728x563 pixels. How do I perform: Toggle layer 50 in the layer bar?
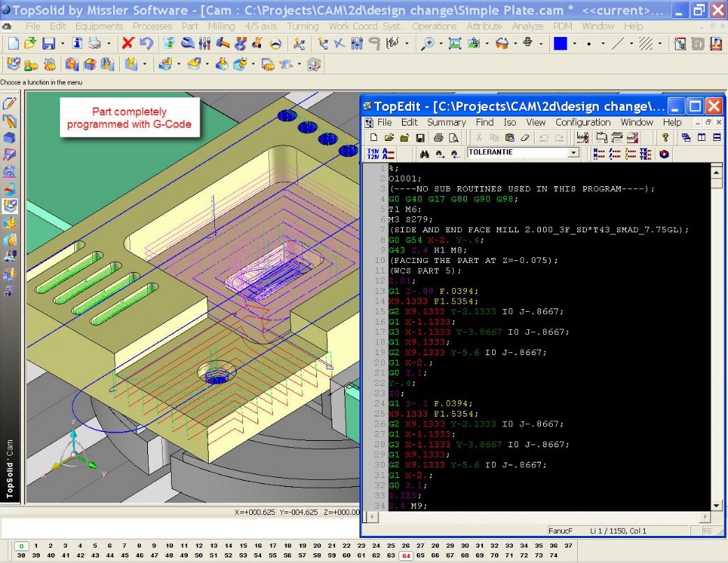[199, 555]
